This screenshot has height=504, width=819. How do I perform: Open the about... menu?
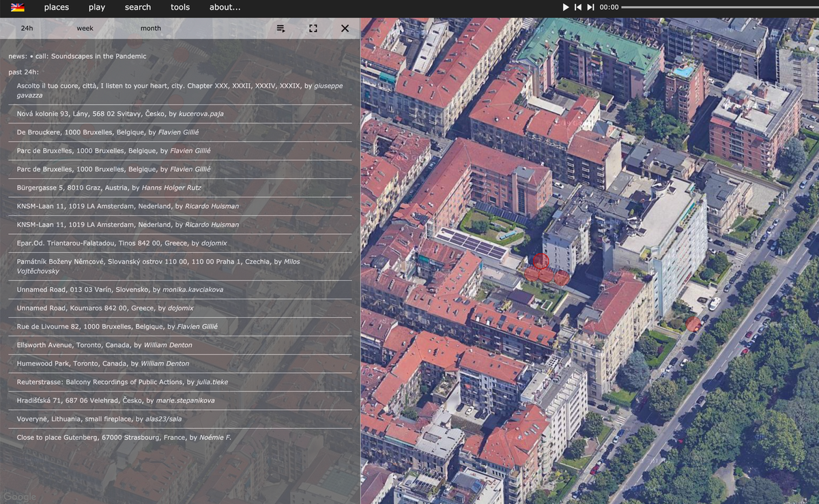(x=225, y=8)
